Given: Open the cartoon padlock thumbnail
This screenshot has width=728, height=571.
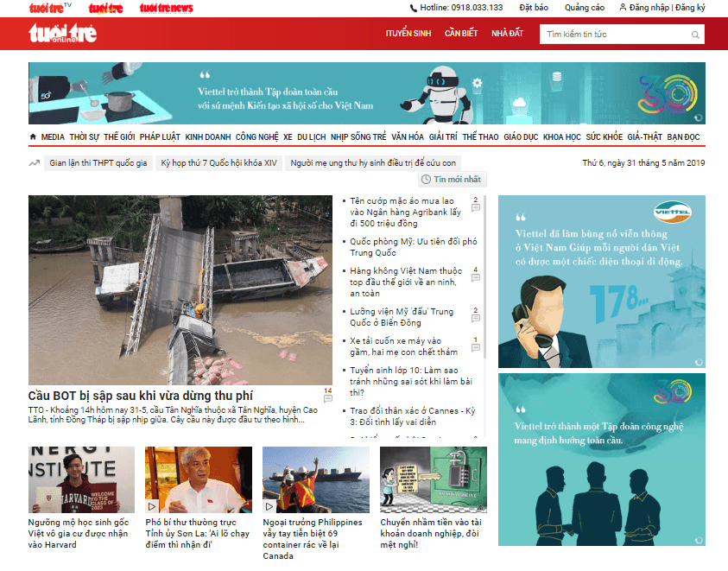Looking at the screenshot, I should coord(434,480).
